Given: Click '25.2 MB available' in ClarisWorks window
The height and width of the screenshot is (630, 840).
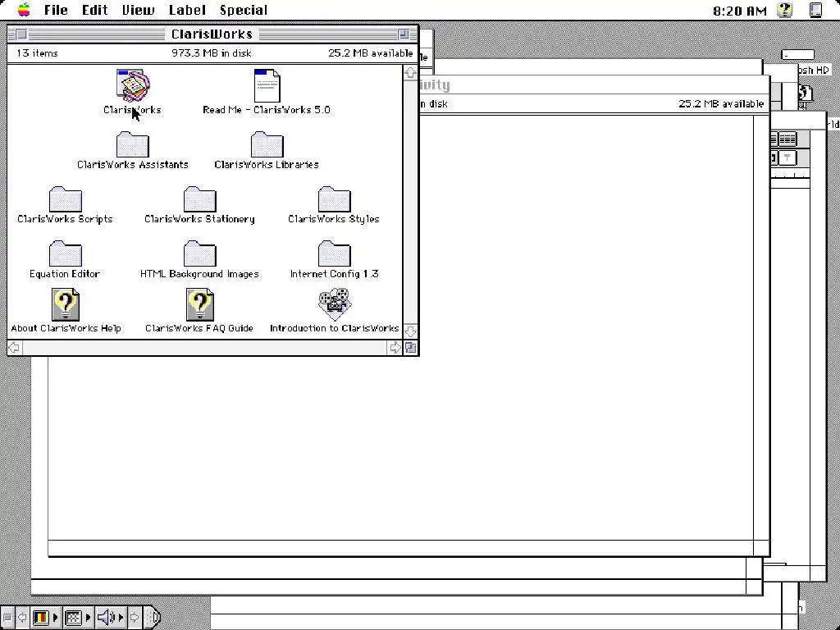Looking at the screenshot, I should tap(371, 53).
